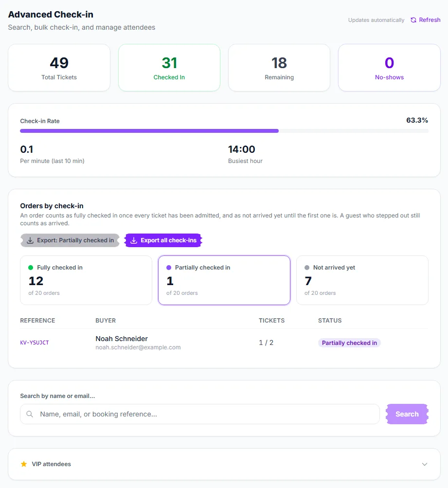The image size is (448, 488).
Task: Click the TICKETS column header
Action: coord(271,321)
